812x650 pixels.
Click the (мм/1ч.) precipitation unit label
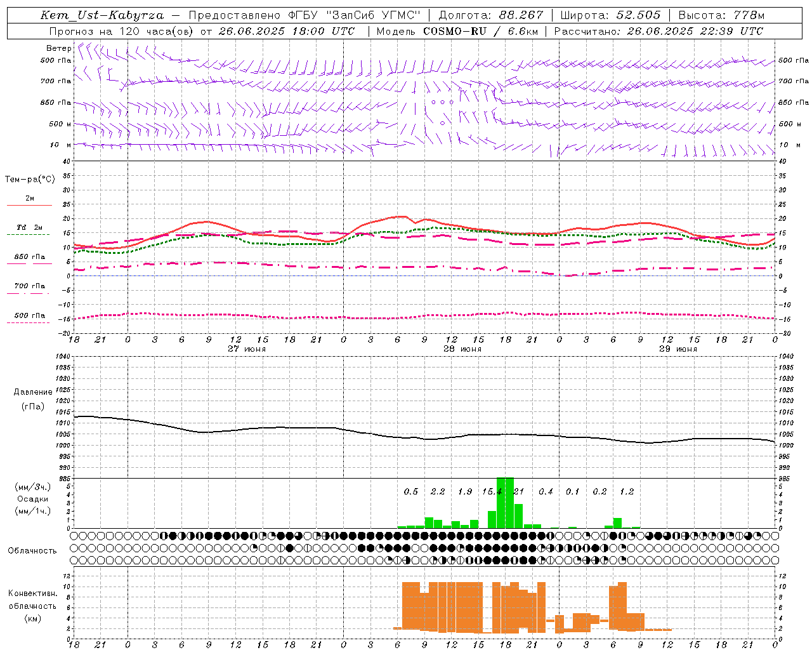[x=33, y=511]
